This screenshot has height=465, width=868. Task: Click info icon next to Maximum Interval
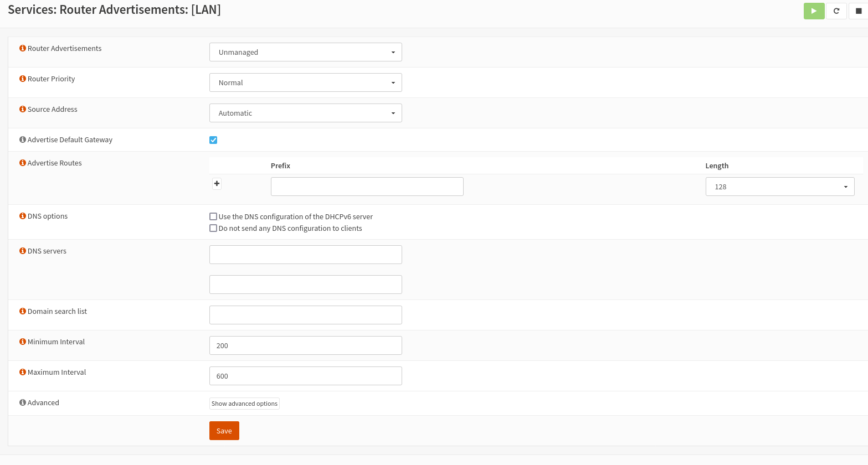[x=23, y=372]
